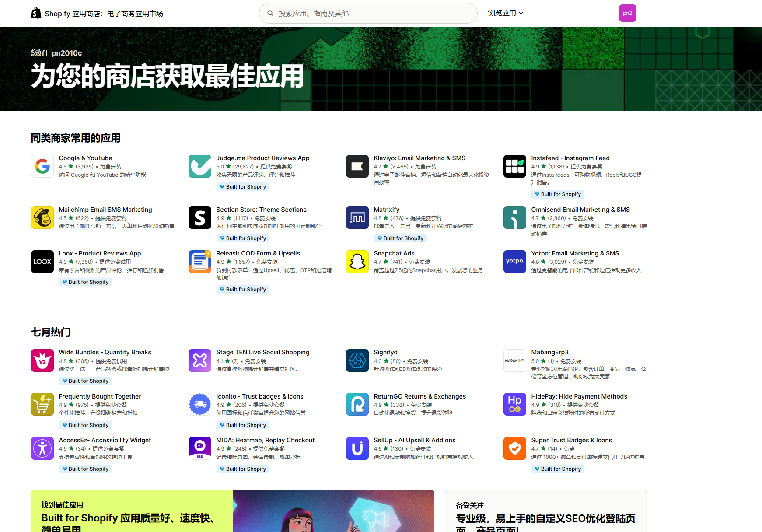The width and height of the screenshot is (762, 532).
Task: Select the Matrixify app title
Action: 387,210
